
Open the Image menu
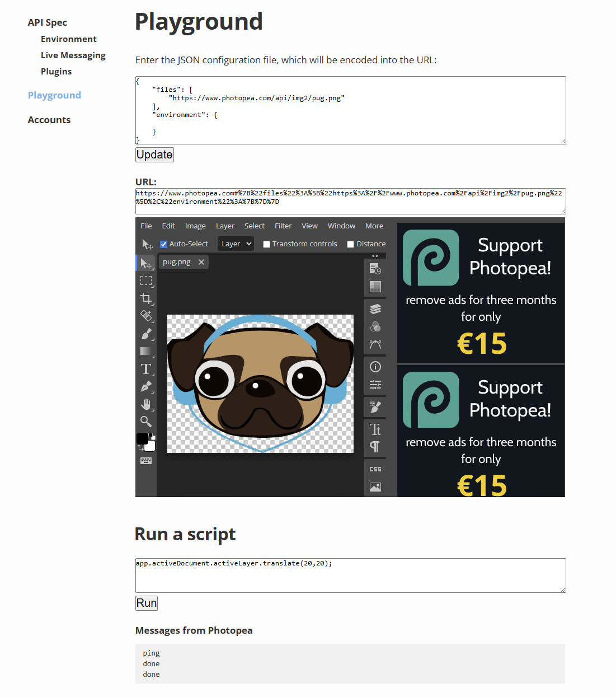tap(195, 226)
